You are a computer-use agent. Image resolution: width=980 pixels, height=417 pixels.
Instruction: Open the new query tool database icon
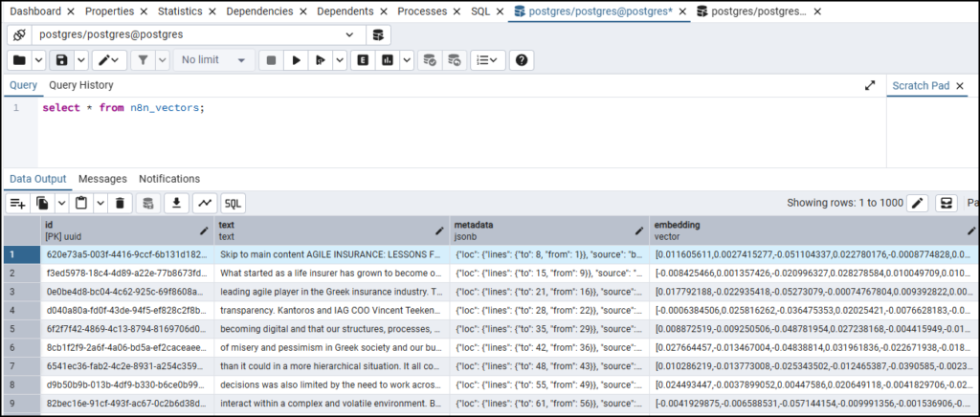pyautogui.click(x=378, y=35)
